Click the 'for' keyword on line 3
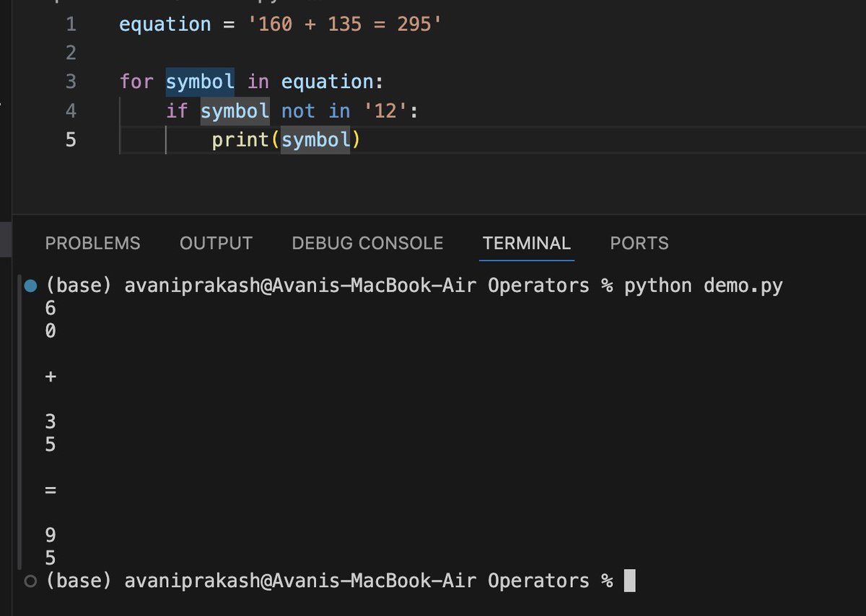Screen dimensions: 866x616 coord(136,82)
